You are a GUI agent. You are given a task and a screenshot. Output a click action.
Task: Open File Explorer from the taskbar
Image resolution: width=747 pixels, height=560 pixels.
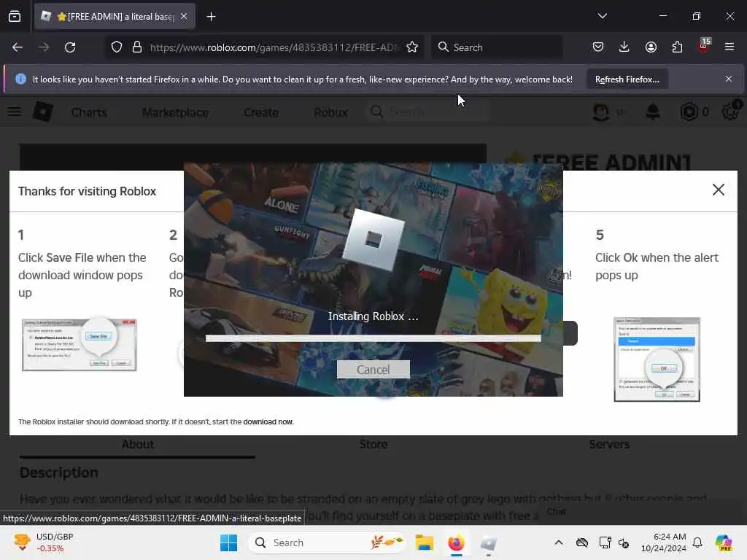424,542
